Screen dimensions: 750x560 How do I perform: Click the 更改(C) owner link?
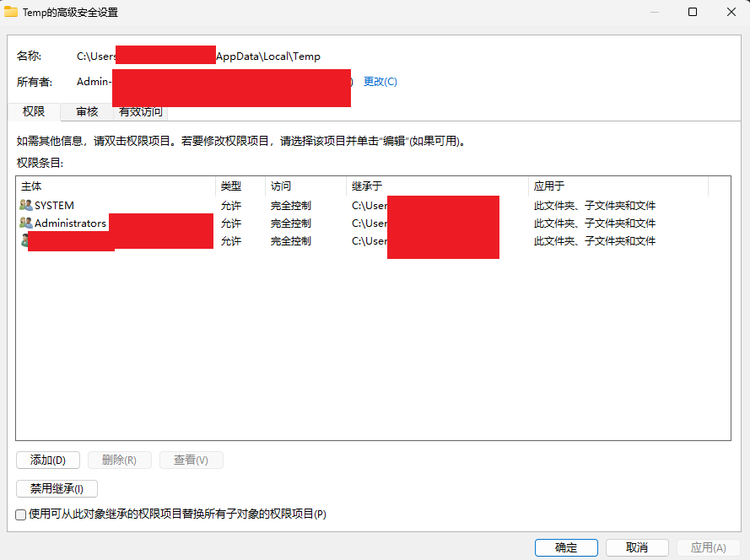380,82
